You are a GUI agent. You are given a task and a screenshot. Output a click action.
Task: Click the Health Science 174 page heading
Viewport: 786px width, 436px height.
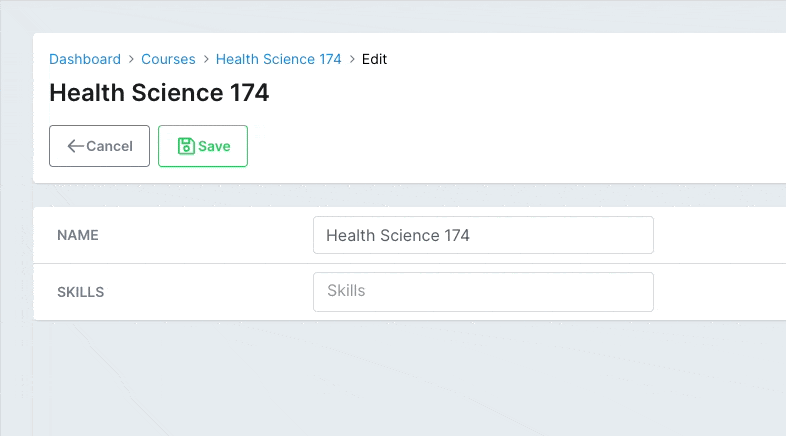159,93
